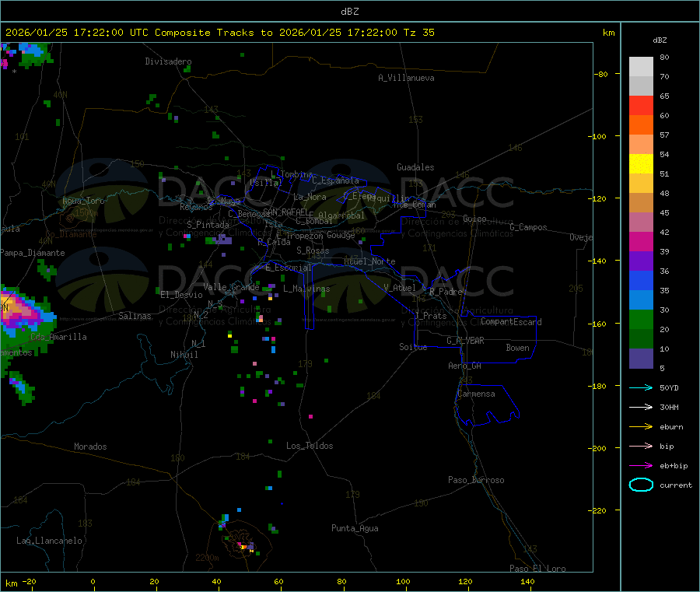Screen dimensions: 700x592
Task: Click the L_Malvinas map label
Action: pos(306,289)
